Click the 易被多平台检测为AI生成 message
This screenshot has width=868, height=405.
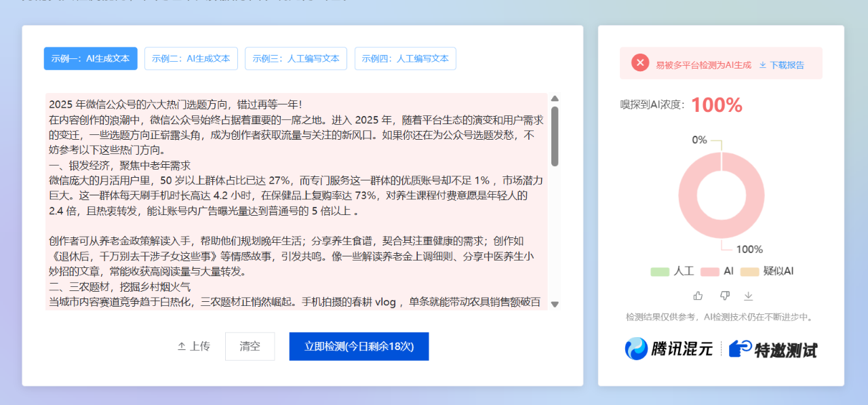pos(703,65)
